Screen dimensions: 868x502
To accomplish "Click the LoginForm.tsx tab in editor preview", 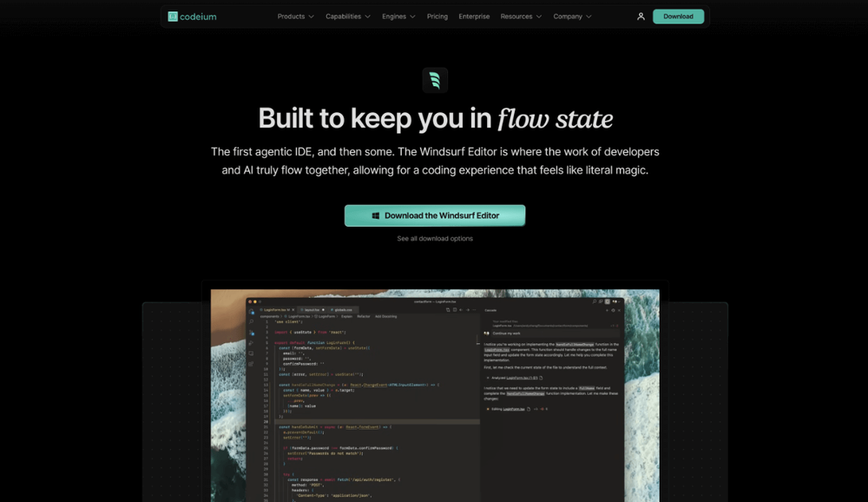I will pyautogui.click(x=277, y=310).
